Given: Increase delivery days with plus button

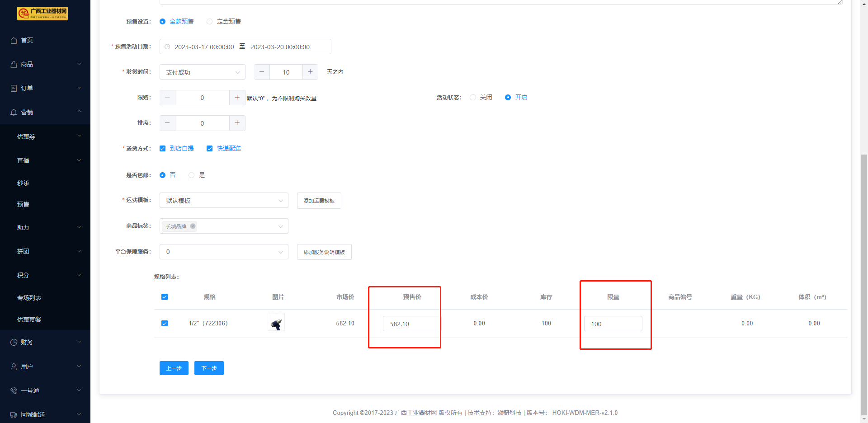Looking at the screenshot, I should (x=310, y=72).
